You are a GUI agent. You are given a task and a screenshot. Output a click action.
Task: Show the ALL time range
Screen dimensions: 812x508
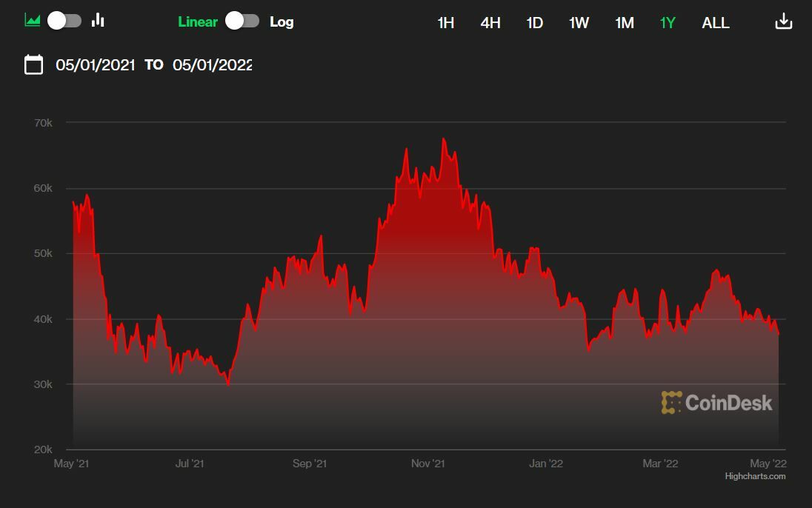click(716, 23)
